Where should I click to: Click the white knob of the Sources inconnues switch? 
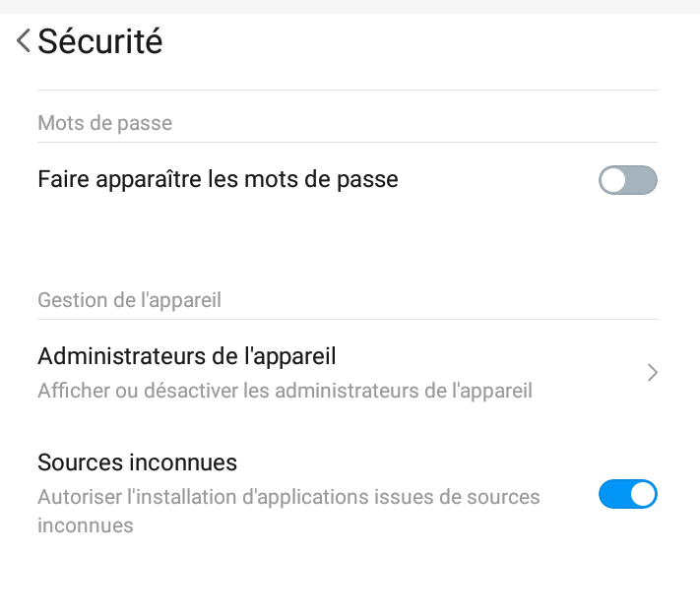tap(643, 494)
